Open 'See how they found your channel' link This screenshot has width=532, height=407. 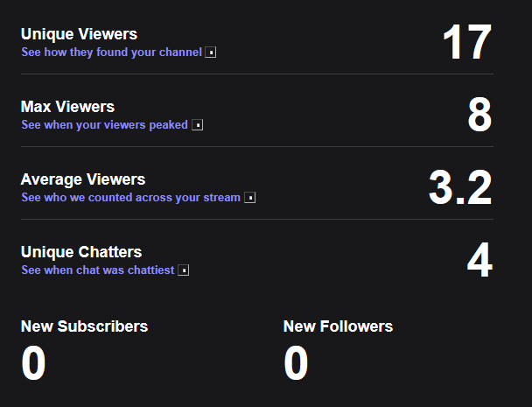[x=112, y=53]
